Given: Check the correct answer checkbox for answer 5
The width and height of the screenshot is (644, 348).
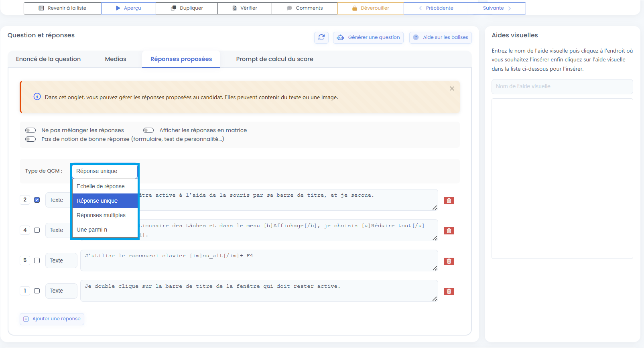Looking at the screenshot, I should [37, 260].
